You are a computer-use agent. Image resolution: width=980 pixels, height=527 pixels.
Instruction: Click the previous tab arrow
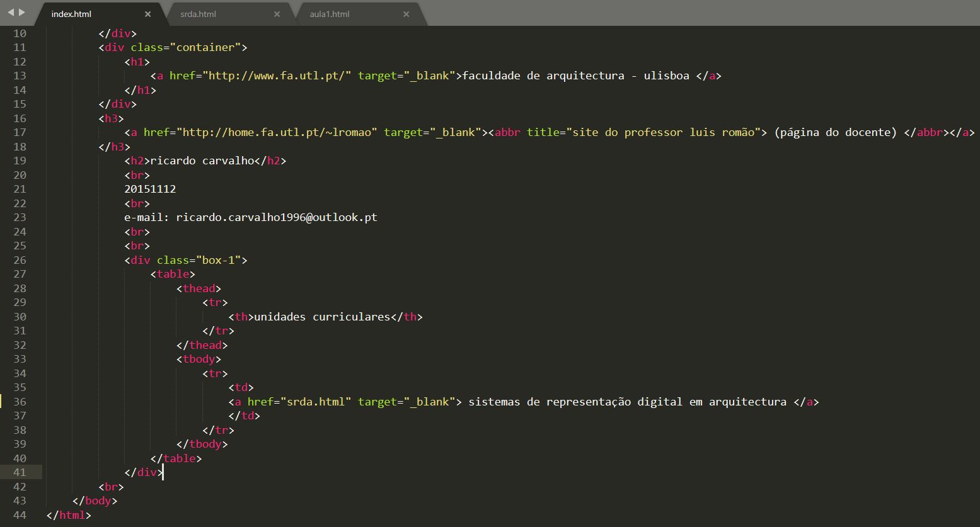11,13
